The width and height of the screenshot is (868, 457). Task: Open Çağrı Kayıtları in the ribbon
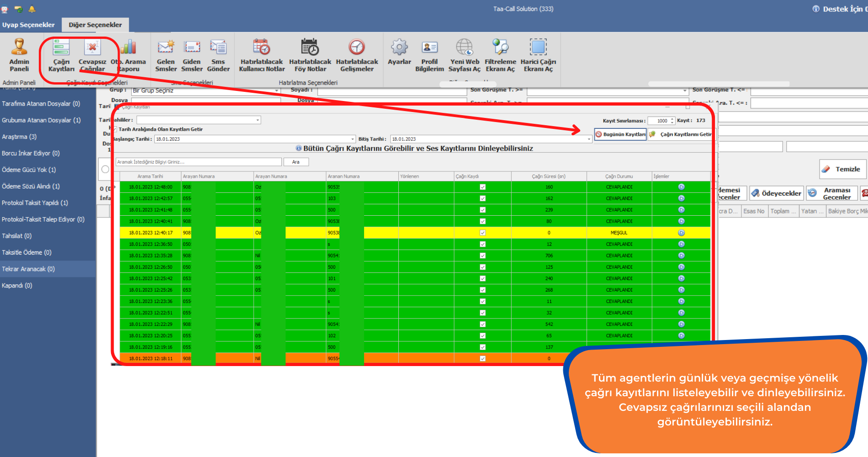click(x=61, y=55)
